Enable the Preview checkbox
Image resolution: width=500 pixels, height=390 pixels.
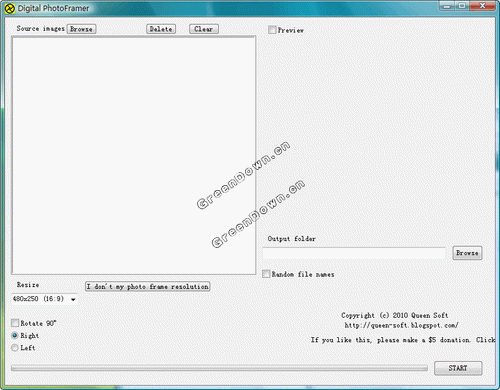[x=272, y=30]
